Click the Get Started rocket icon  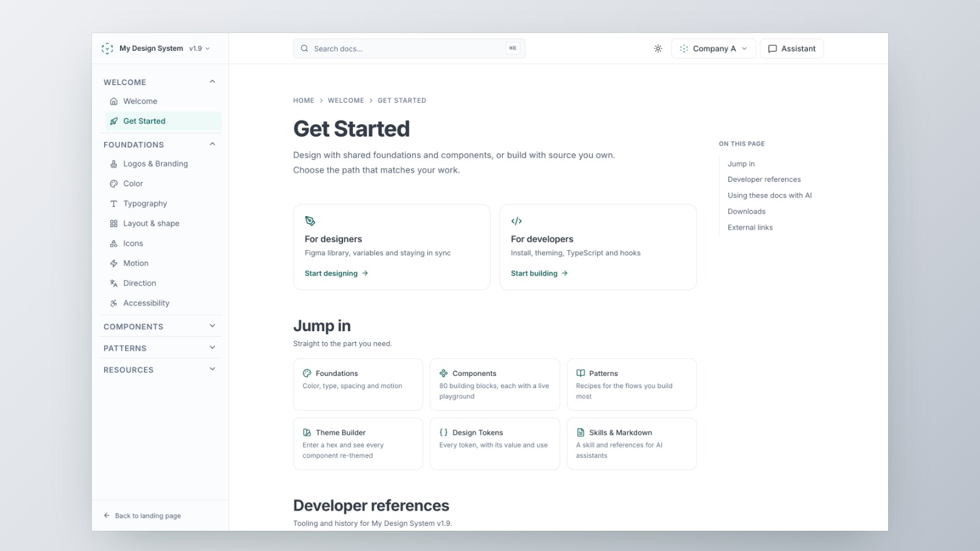(113, 121)
